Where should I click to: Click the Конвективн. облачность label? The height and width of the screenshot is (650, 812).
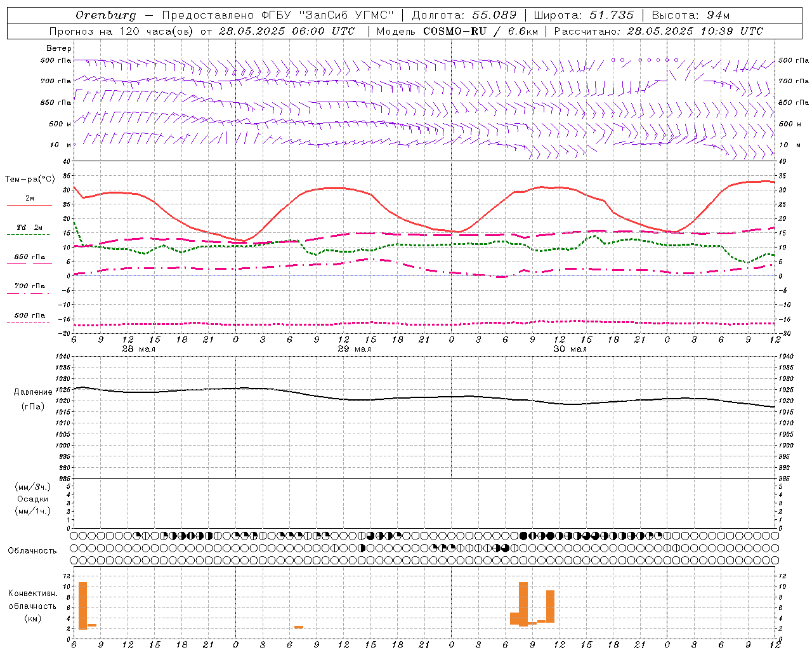tap(32, 600)
